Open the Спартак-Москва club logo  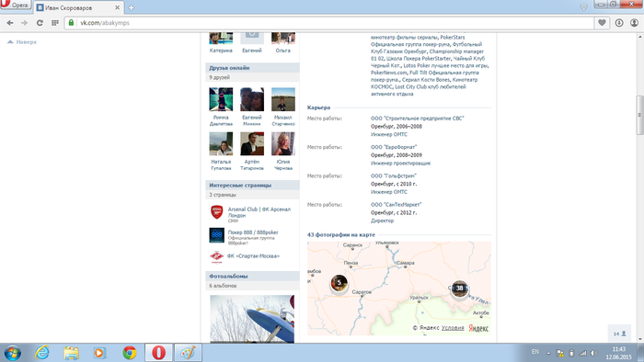point(216,256)
